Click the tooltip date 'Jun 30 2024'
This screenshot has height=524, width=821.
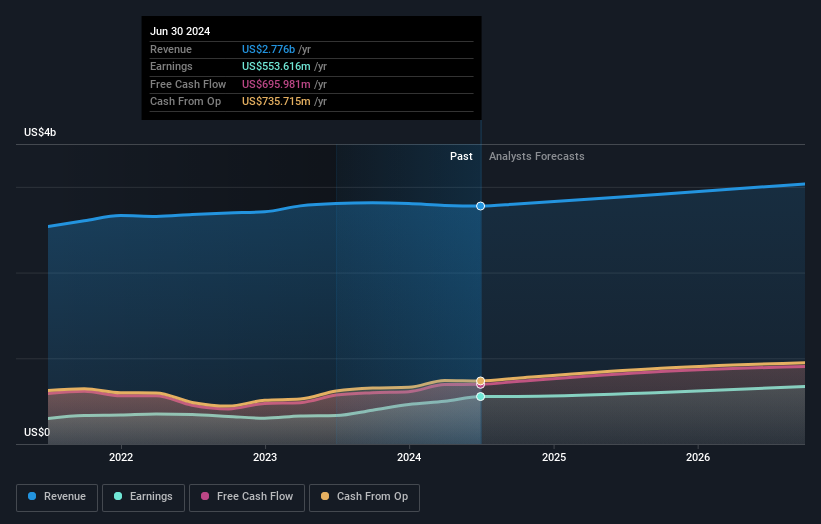[180, 31]
